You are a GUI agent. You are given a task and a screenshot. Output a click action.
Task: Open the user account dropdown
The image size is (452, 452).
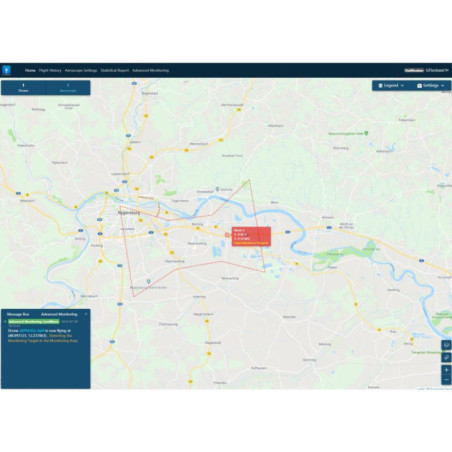tap(437, 71)
